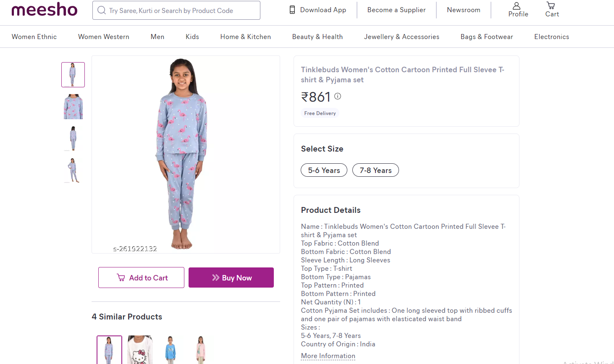This screenshot has width=614, height=364.
Task: Select the 7-8 Years size
Action: point(375,170)
